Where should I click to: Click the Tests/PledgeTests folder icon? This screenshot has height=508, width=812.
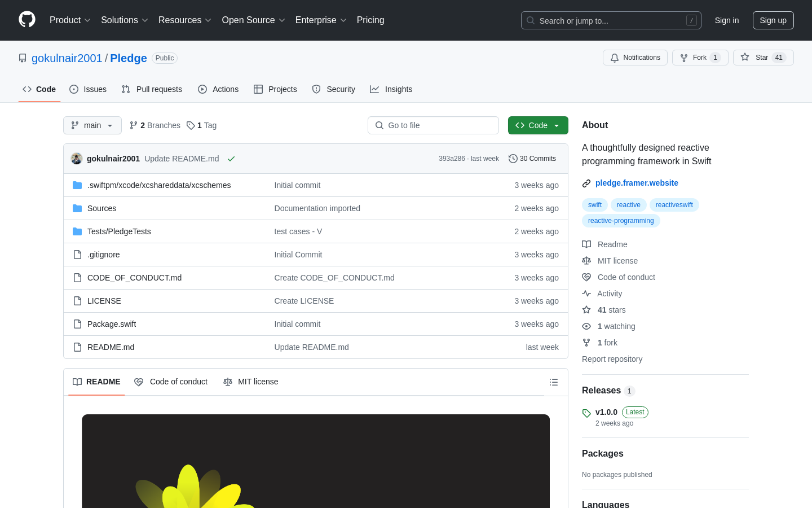77,231
